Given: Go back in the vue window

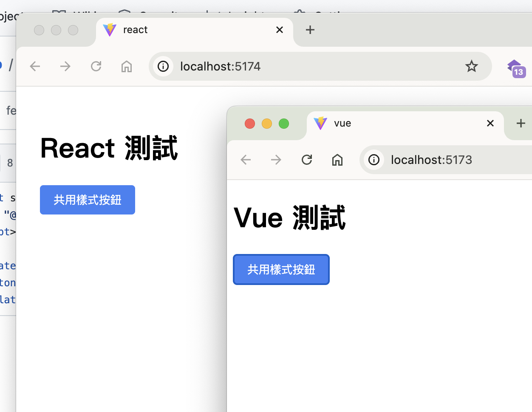Looking at the screenshot, I should [x=246, y=160].
